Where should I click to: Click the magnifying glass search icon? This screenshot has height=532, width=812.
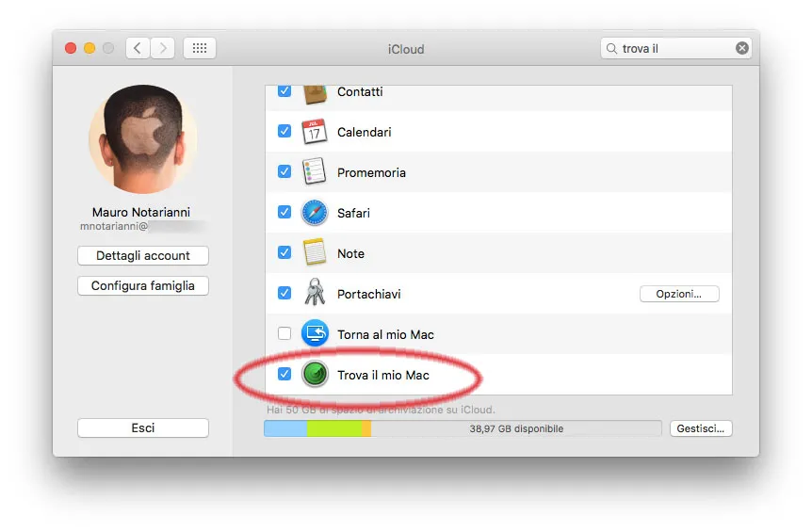click(x=611, y=48)
